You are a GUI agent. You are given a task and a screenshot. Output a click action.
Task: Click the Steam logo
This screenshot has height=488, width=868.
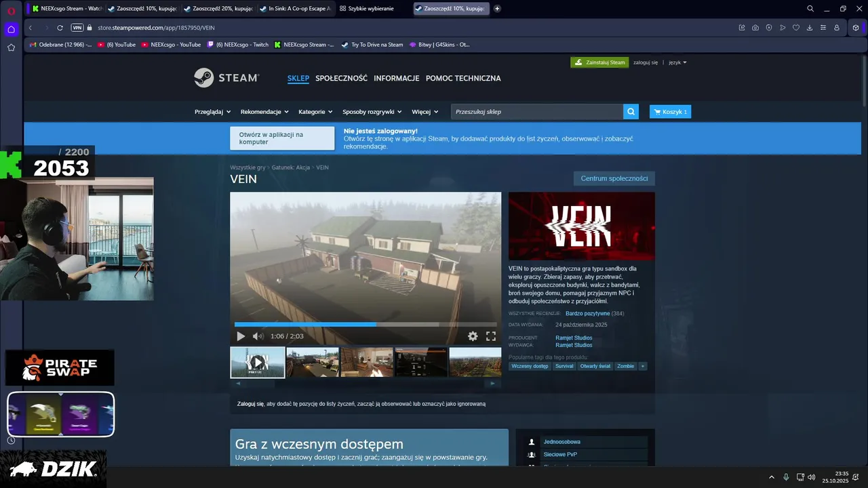[226, 78]
